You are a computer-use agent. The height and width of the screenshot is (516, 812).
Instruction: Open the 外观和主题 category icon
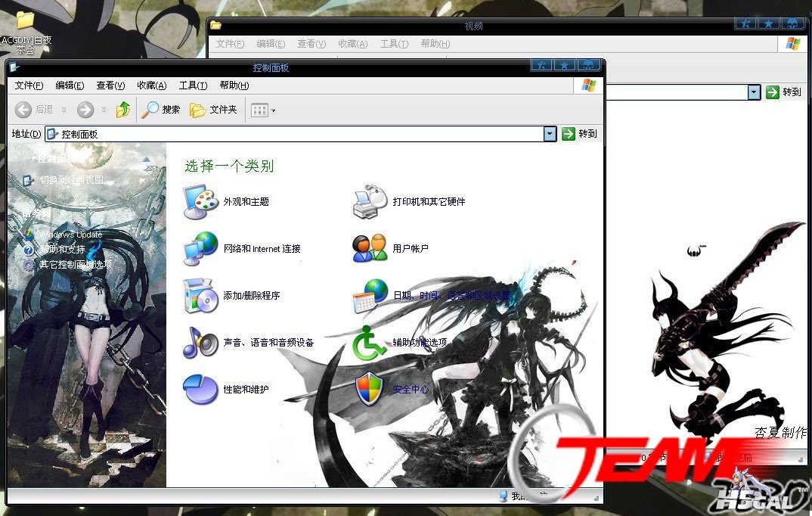point(201,202)
